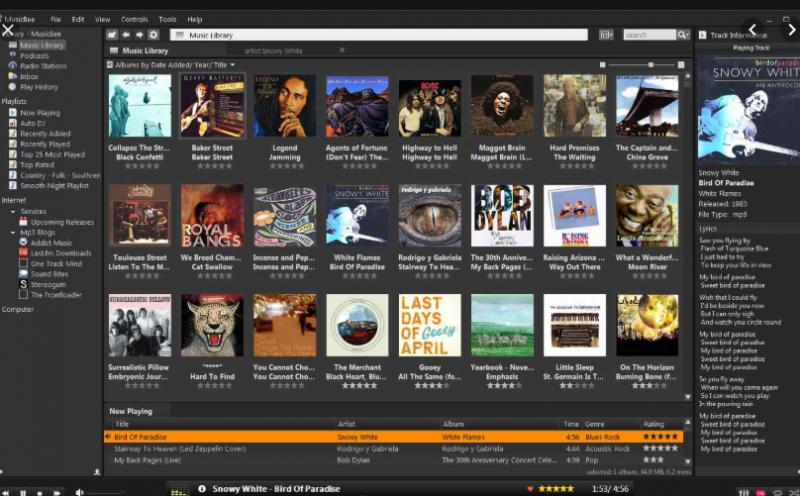800x496 pixels.
Task: Click the search input field
Action: pos(649,35)
